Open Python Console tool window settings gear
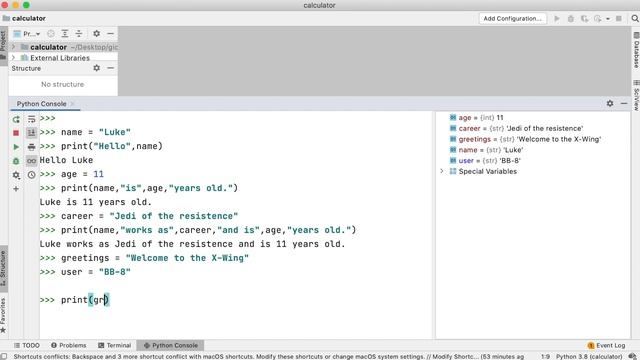 [x=610, y=104]
